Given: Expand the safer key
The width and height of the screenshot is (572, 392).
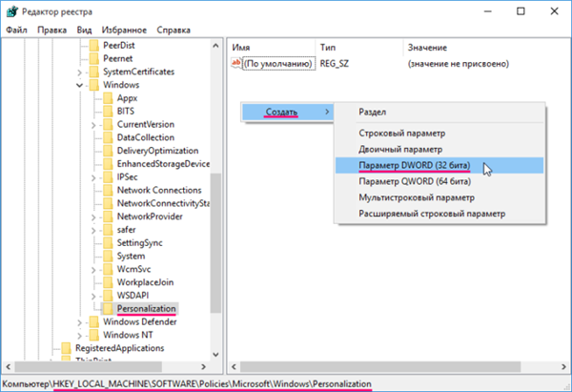Looking at the screenshot, I should click(93, 230).
